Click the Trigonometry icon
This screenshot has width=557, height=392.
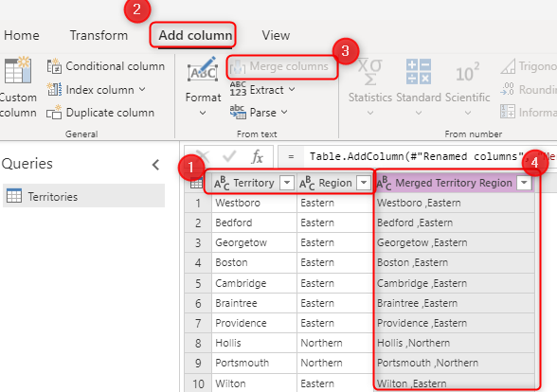(508, 66)
